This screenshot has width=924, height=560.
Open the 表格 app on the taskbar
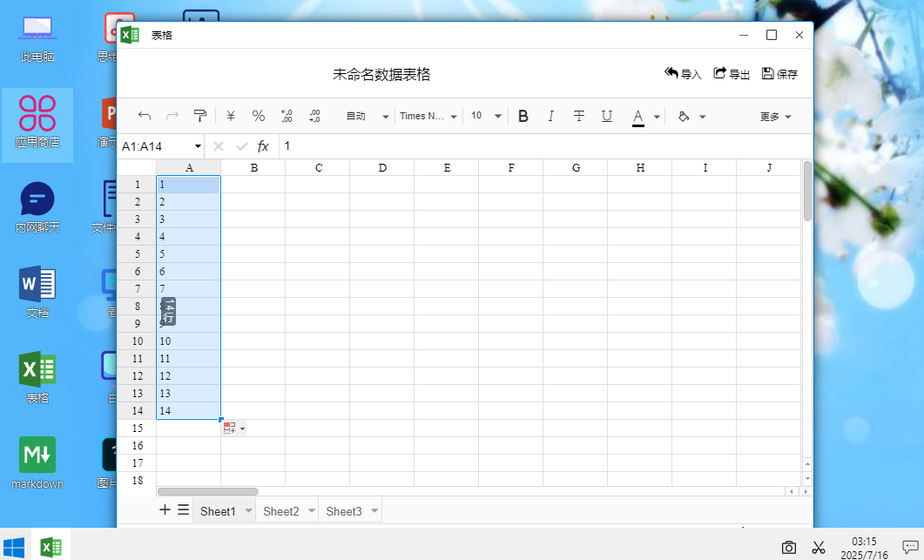point(51,547)
